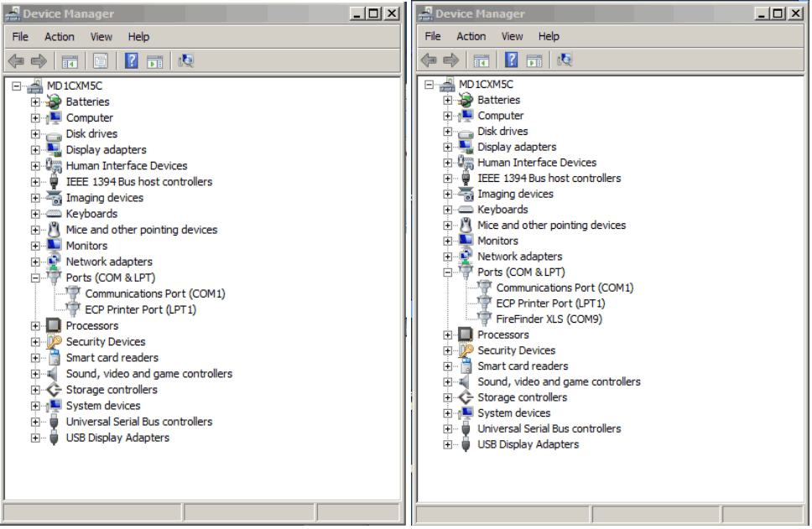Click Properties icon in left window toolbar
Screen dimensions: 812x529
(101, 61)
